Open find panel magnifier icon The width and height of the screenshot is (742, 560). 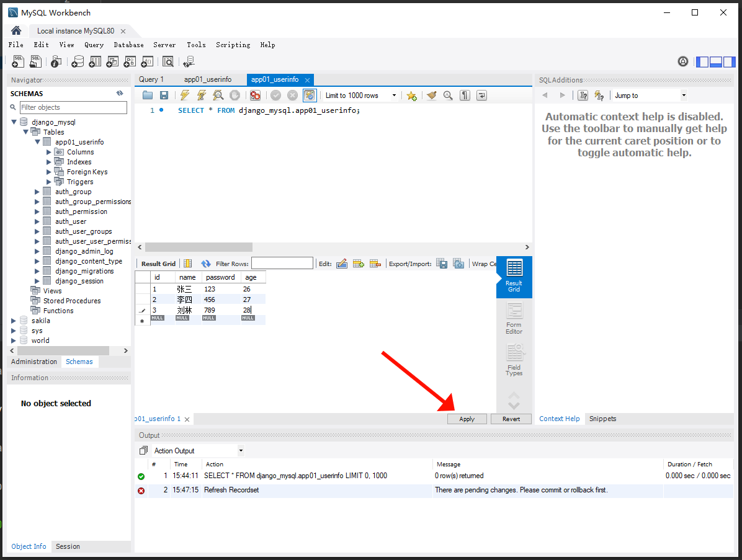coord(448,96)
